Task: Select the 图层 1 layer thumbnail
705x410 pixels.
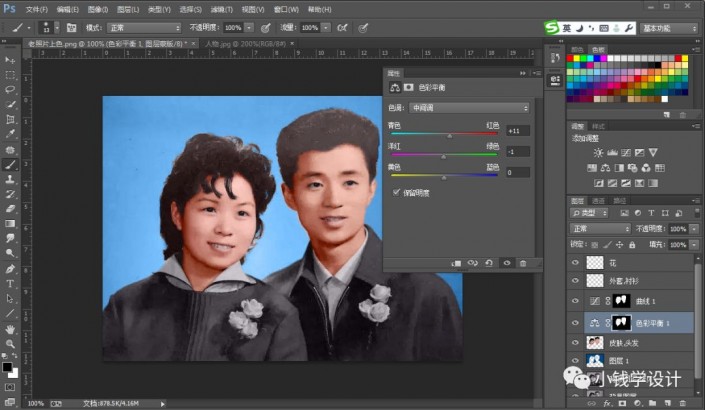Action: click(x=595, y=361)
